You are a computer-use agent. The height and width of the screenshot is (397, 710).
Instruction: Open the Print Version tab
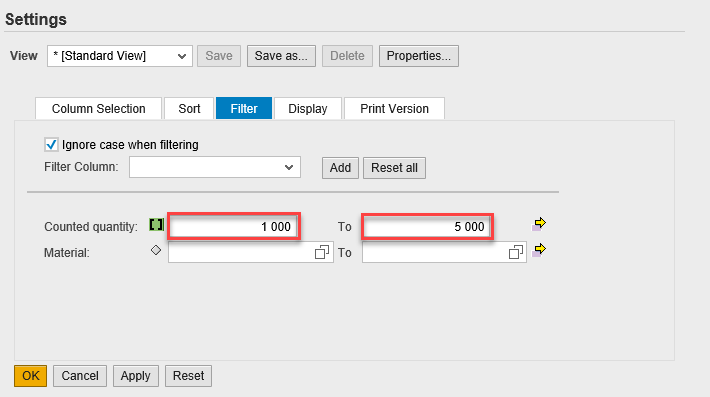(x=394, y=109)
